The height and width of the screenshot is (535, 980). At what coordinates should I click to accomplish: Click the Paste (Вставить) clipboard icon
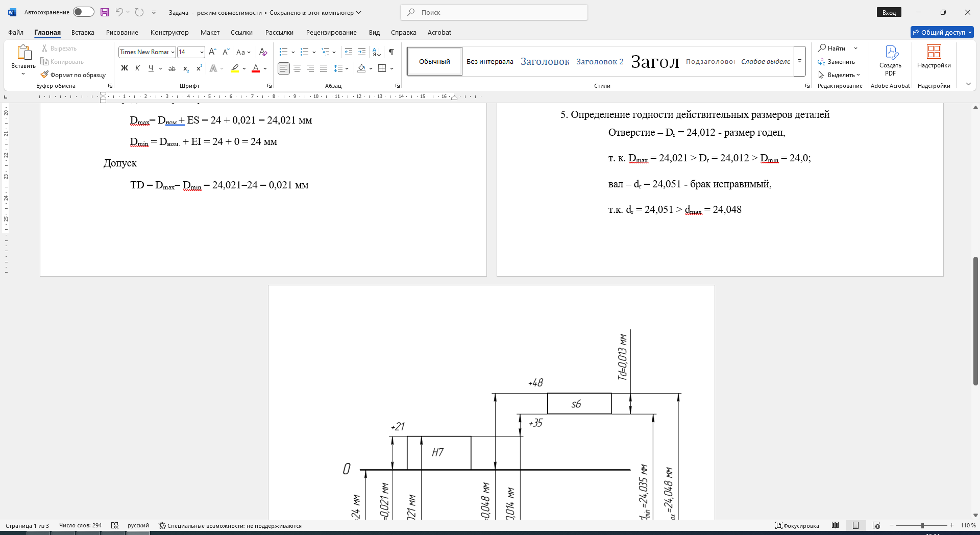click(x=23, y=52)
